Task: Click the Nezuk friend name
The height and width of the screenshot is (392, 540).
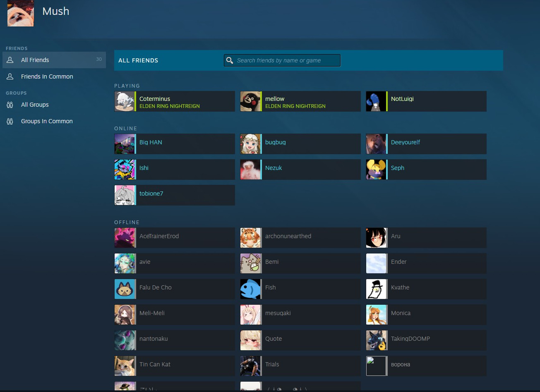Action: coord(274,168)
